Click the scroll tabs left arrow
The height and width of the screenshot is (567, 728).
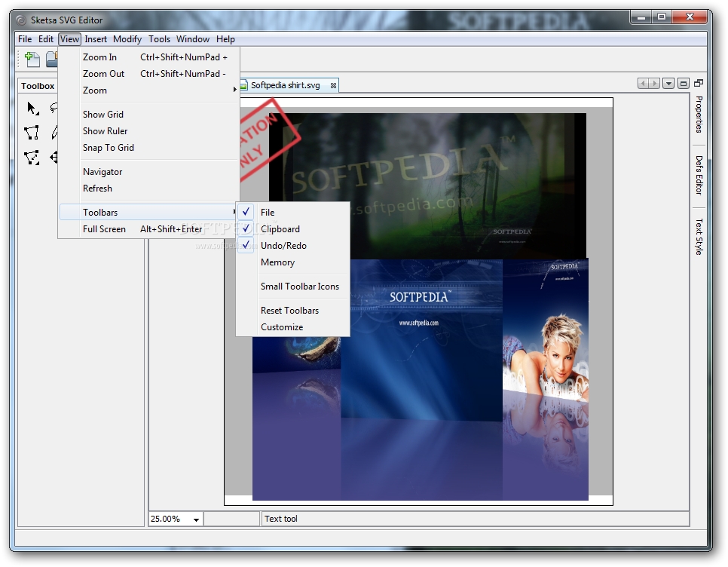643,84
